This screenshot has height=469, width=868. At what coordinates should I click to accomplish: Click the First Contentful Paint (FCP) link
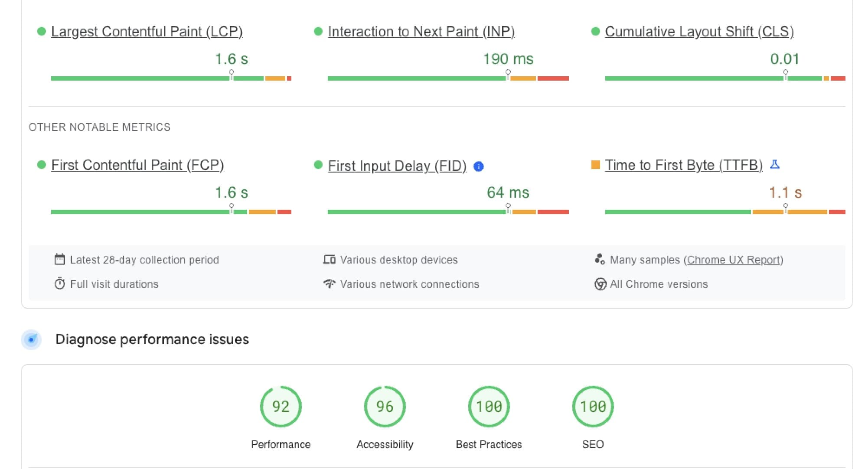click(137, 165)
